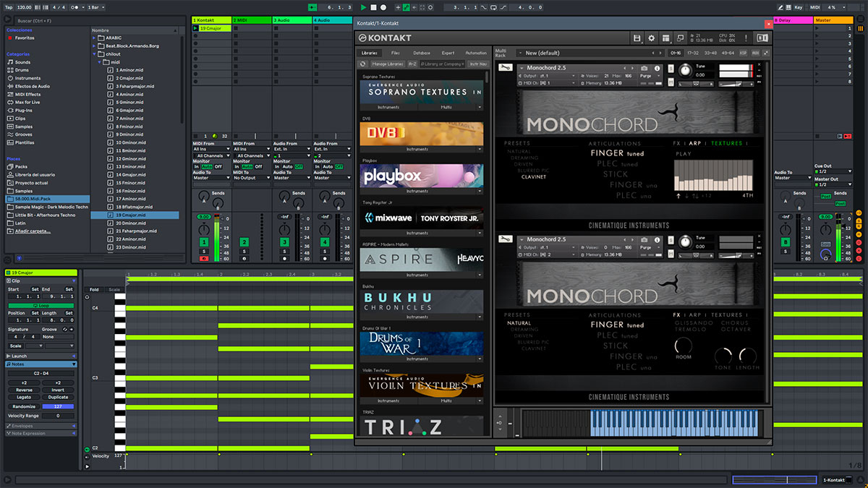Click the Añadir carpeta link

33,231
